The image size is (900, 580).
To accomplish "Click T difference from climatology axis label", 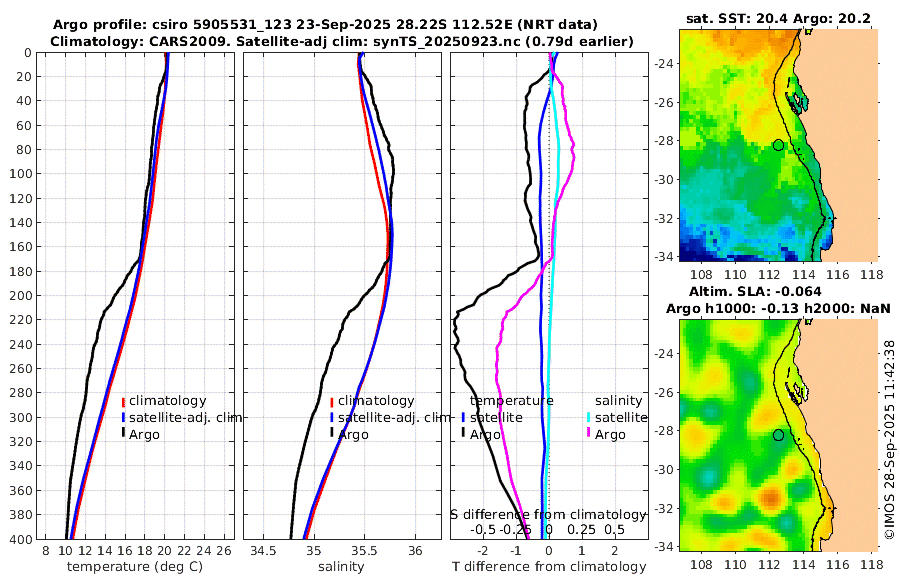I will click(x=549, y=567).
